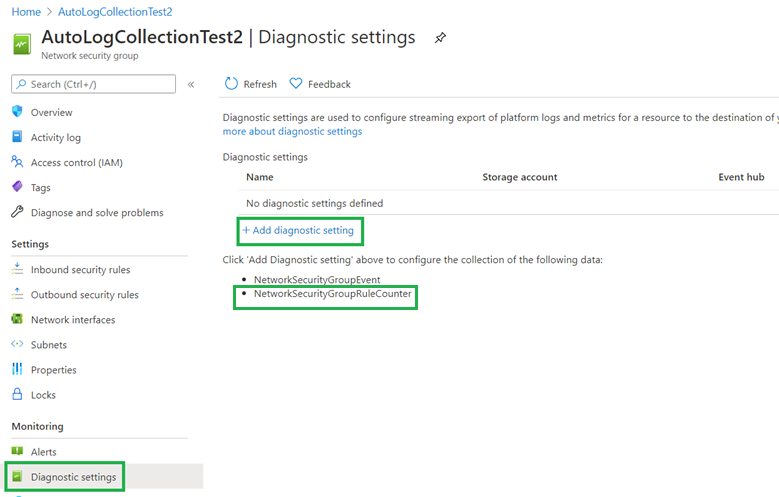
Task: Click the Storage account column header
Action: [x=520, y=177]
